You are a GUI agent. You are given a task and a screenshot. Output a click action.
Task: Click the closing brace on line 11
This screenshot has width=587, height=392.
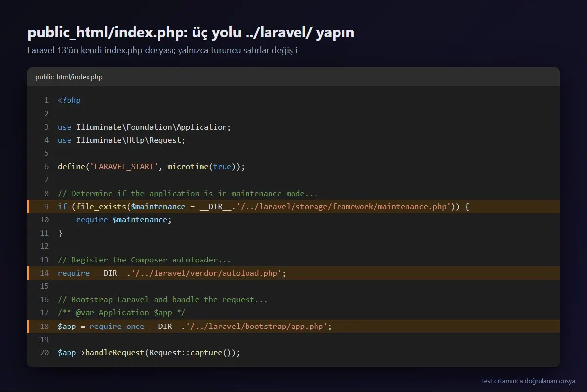tap(60, 233)
